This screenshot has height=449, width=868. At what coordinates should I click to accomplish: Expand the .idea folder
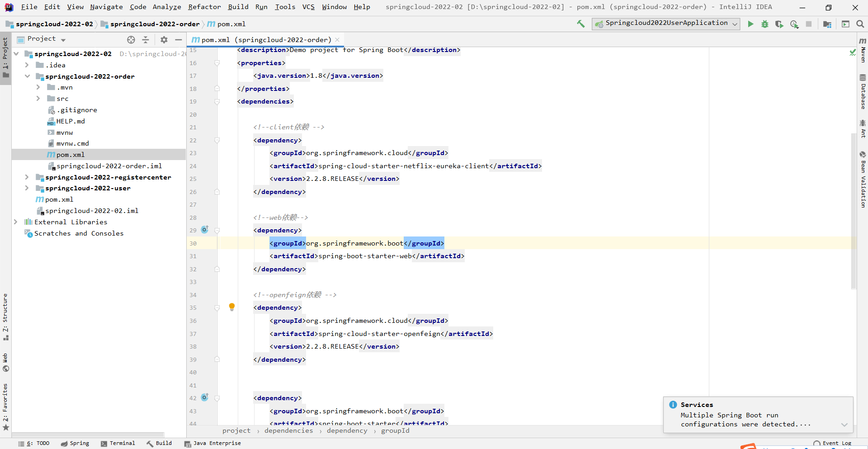pos(27,65)
